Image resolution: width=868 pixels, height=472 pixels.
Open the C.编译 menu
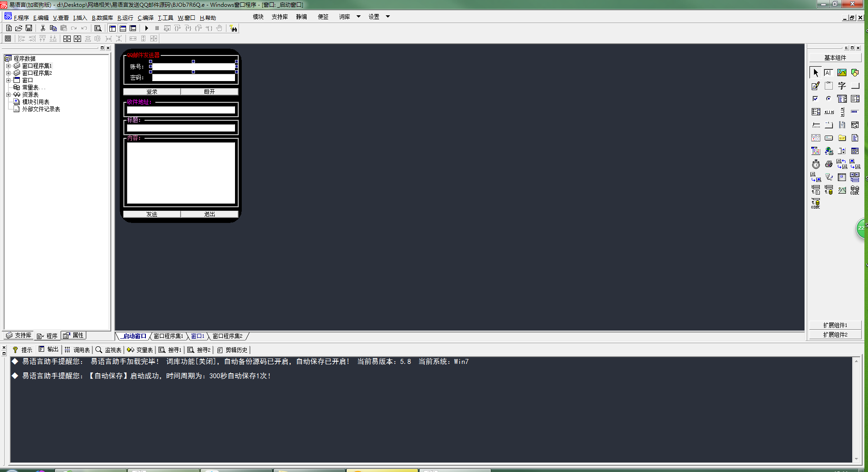145,18
